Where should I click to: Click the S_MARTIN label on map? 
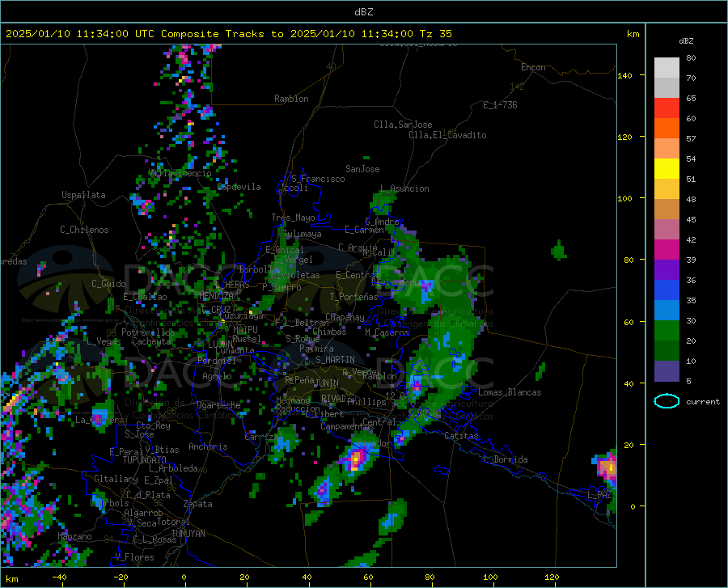tap(335, 360)
